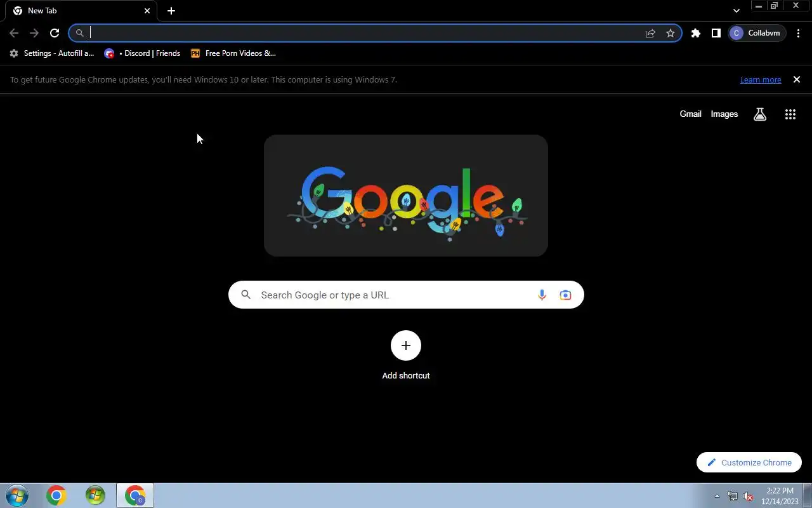Open the Windows flag taskbar icon
The width and height of the screenshot is (812, 508).
click(x=95, y=495)
